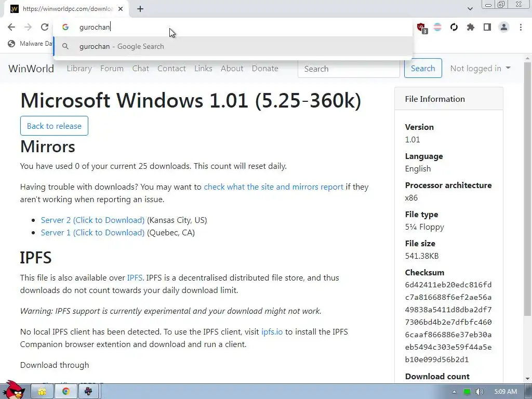The image size is (532, 399).
Task: Click the 5:09 AM clock
Action: click(x=506, y=392)
